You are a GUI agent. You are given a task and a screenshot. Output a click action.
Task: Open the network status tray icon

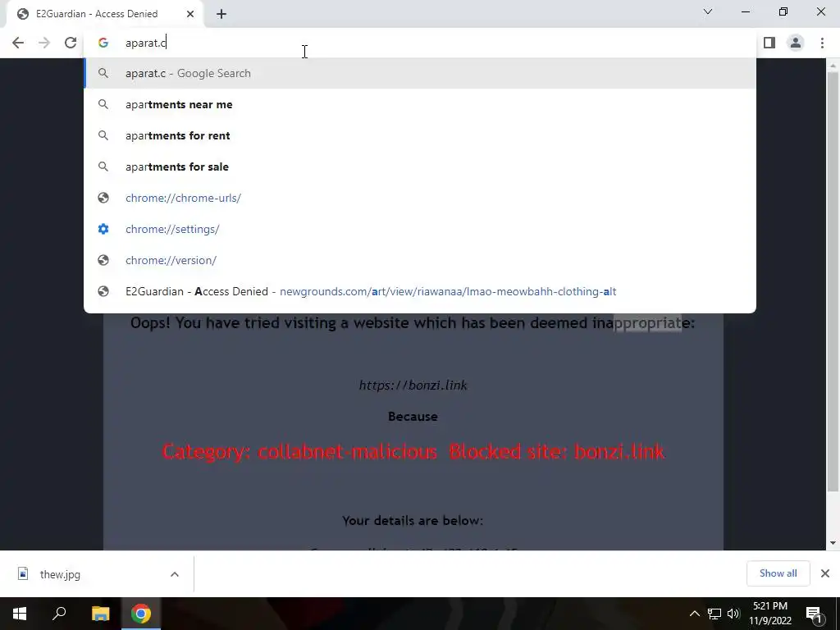point(714,614)
